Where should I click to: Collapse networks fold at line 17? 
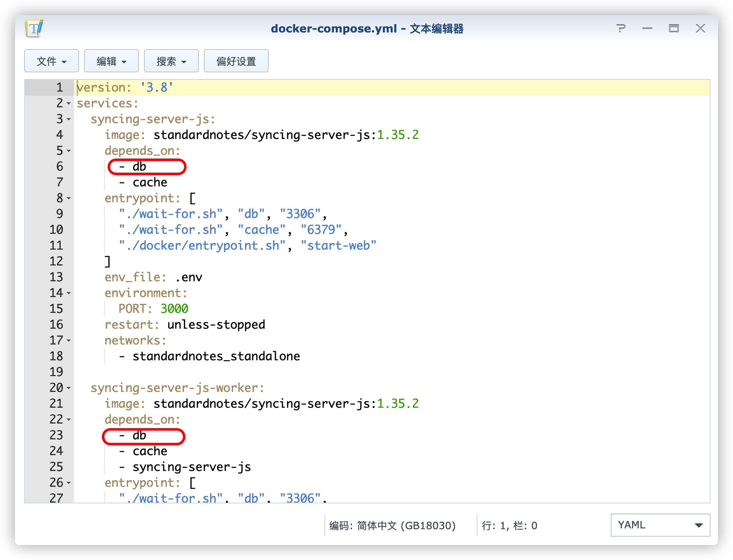click(69, 341)
